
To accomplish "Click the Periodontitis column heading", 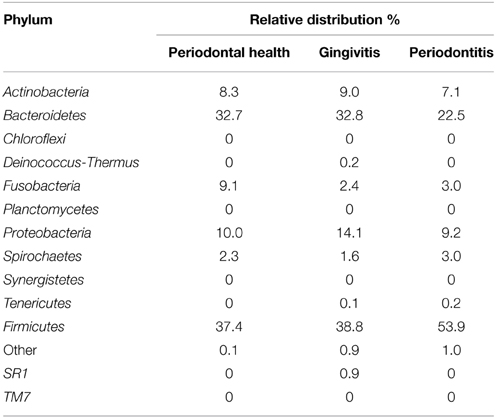I will point(451,52).
